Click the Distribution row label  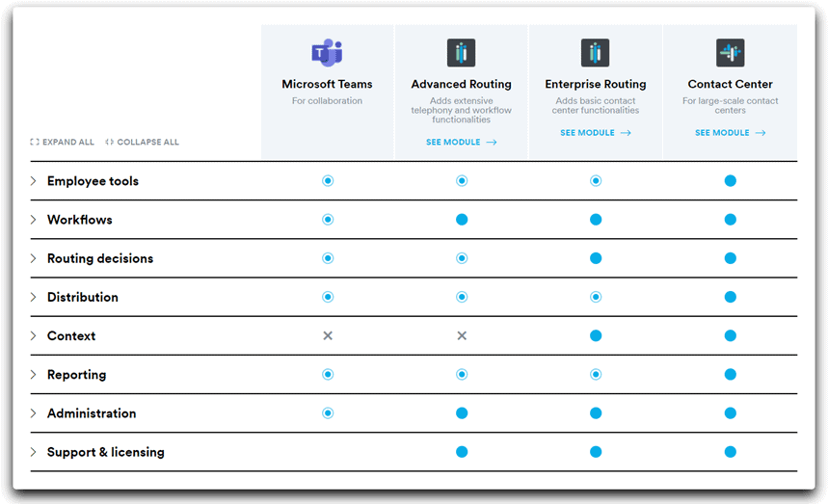click(83, 297)
